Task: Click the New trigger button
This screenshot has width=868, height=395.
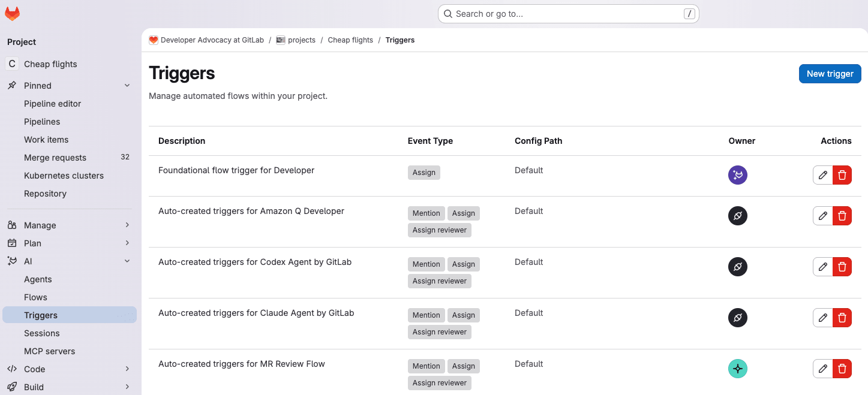Action: coord(830,74)
